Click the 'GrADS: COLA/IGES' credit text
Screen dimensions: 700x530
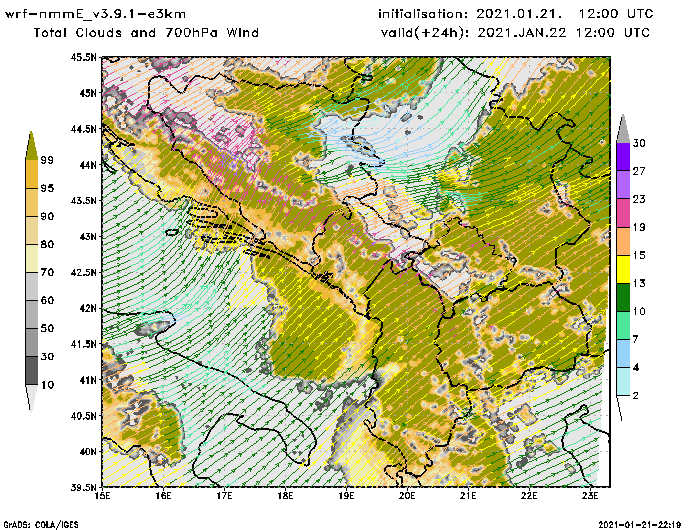coord(41,525)
